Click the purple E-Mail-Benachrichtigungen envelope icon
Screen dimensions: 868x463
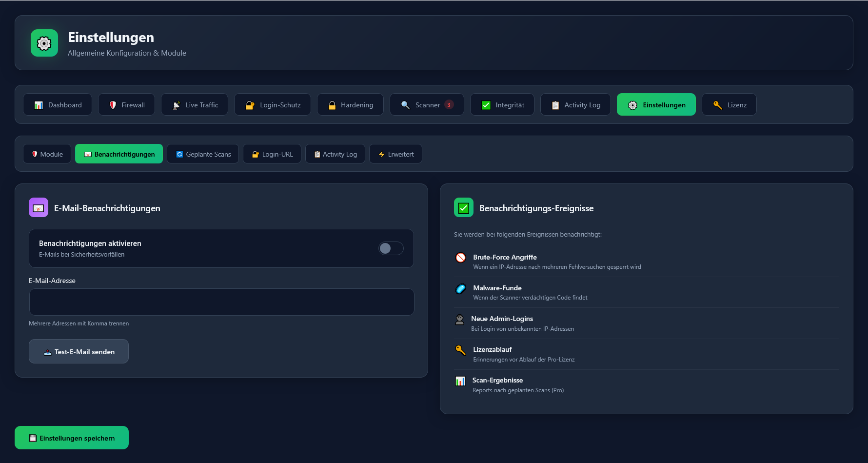click(x=39, y=207)
